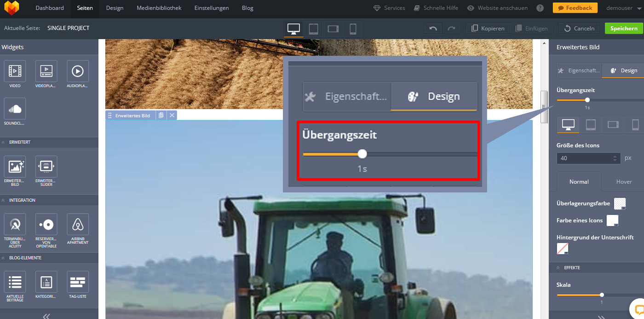
Task: Open the help question mark icon
Action: point(540,8)
